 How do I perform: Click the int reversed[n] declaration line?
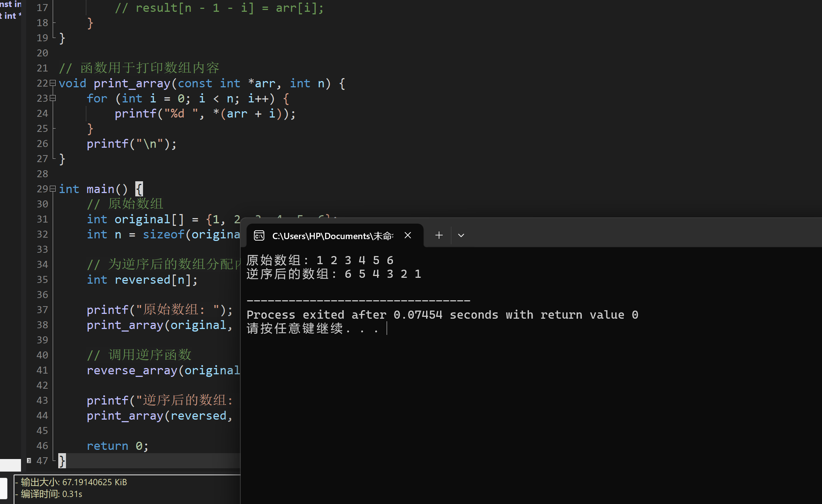[142, 280]
